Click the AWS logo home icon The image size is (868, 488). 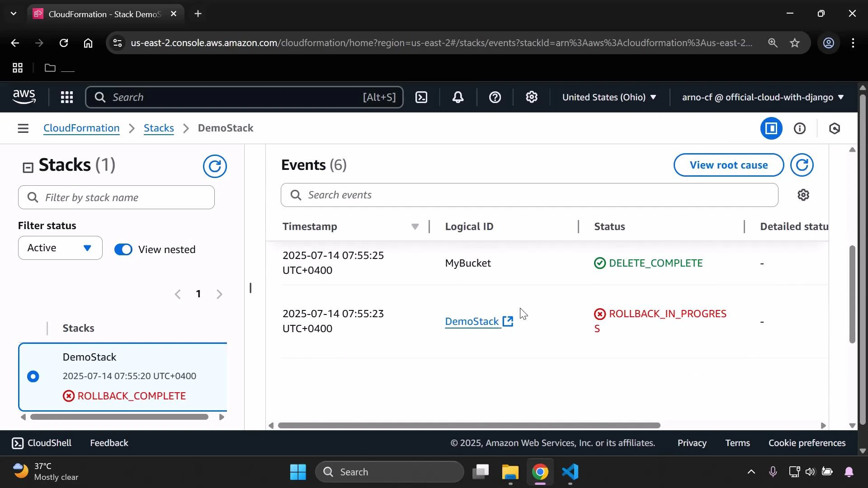pyautogui.click(x=24, y=97)
